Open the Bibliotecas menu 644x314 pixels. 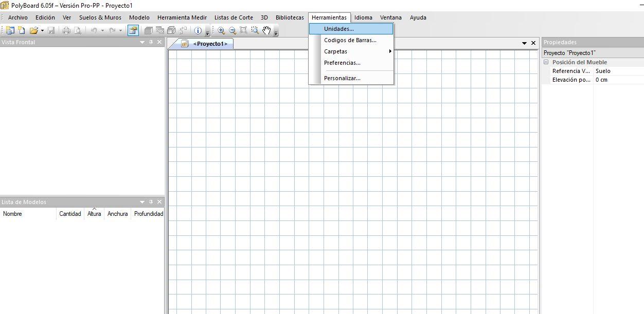[290, 17]
